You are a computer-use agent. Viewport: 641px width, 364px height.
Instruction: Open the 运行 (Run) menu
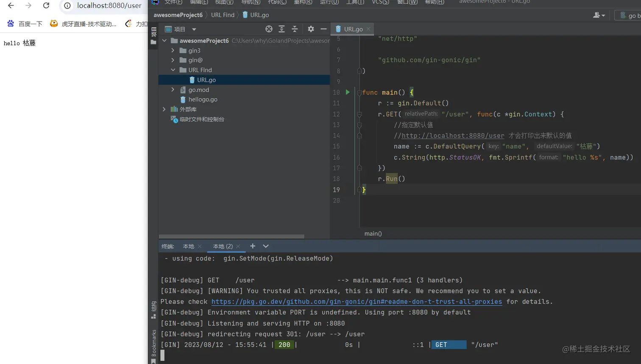(x=329, y=2)
